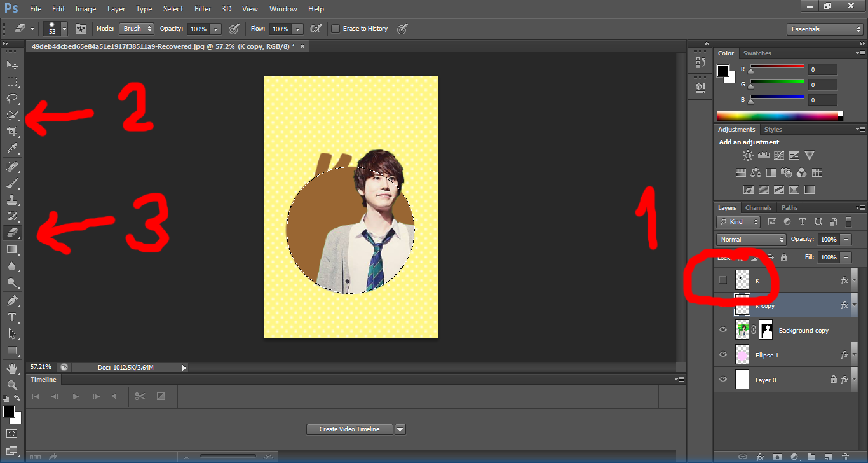This screenshot has width=868, height=463.
Task: Select the Move tool
Action: coord(12,66)
